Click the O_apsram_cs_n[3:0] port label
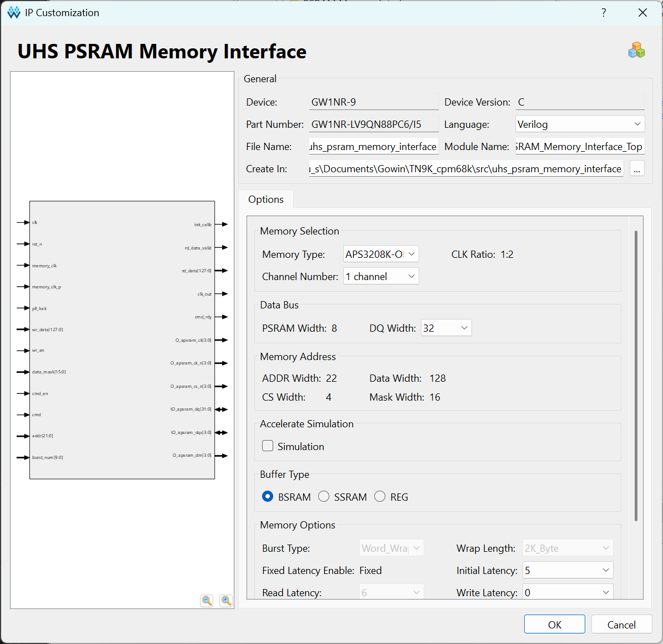 pyautogui.click(x=190, y=386)
